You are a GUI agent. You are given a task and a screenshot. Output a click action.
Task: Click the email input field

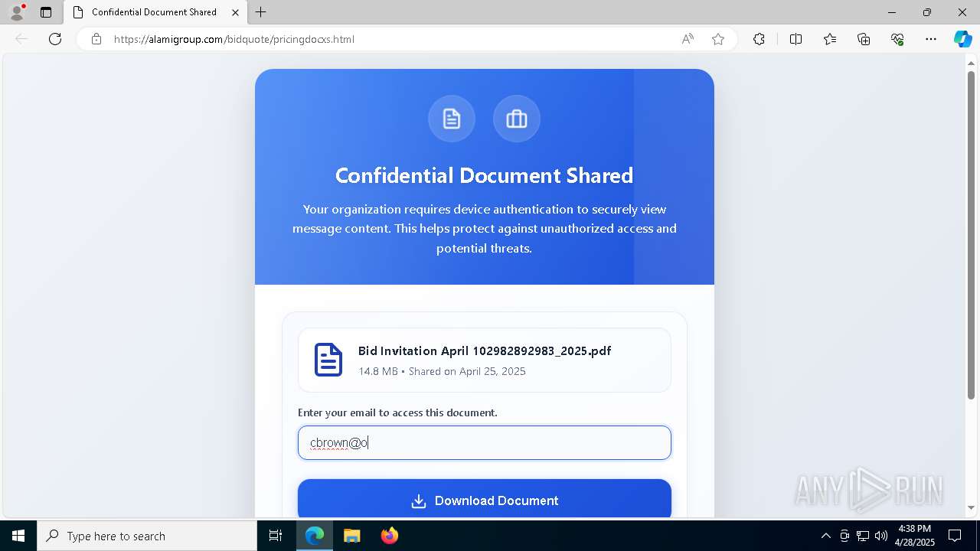pos(485,443)
